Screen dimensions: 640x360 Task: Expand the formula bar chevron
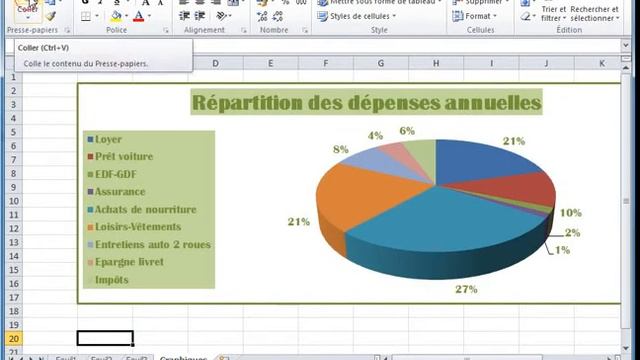(626, 45)
